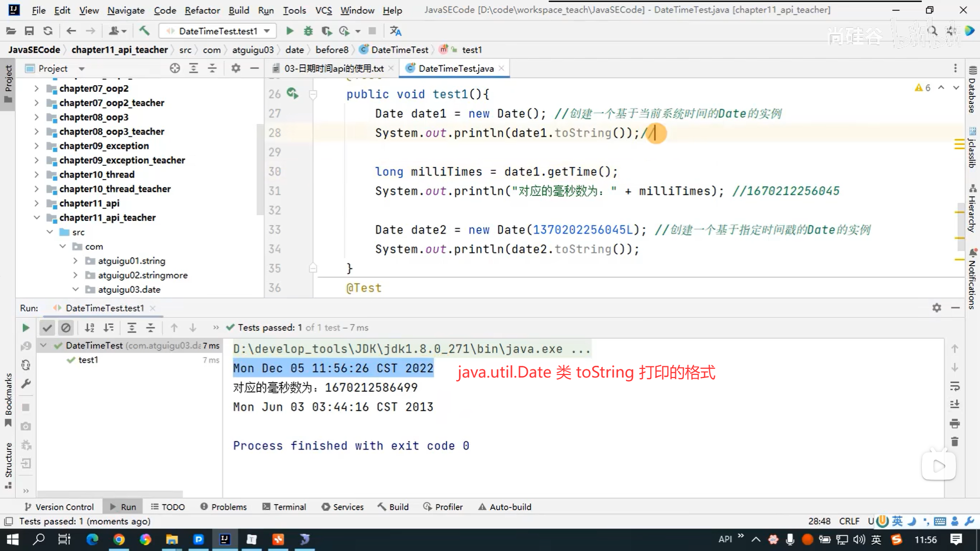Click yellow warning stripe on editor scrollbar
This screenshot has height=551, width=980.
[959, 144]
